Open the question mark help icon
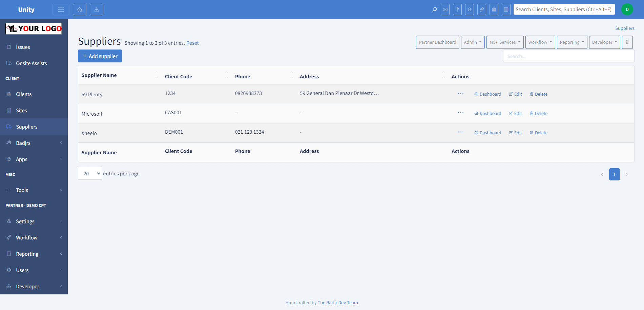 (x=457, y=9)
